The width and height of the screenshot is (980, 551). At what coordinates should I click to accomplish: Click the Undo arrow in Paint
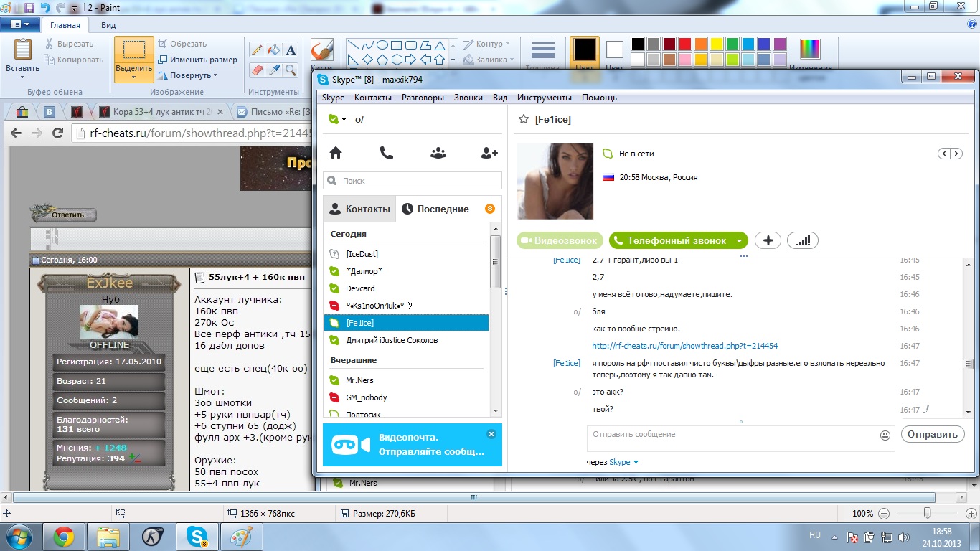coord(45,8)
